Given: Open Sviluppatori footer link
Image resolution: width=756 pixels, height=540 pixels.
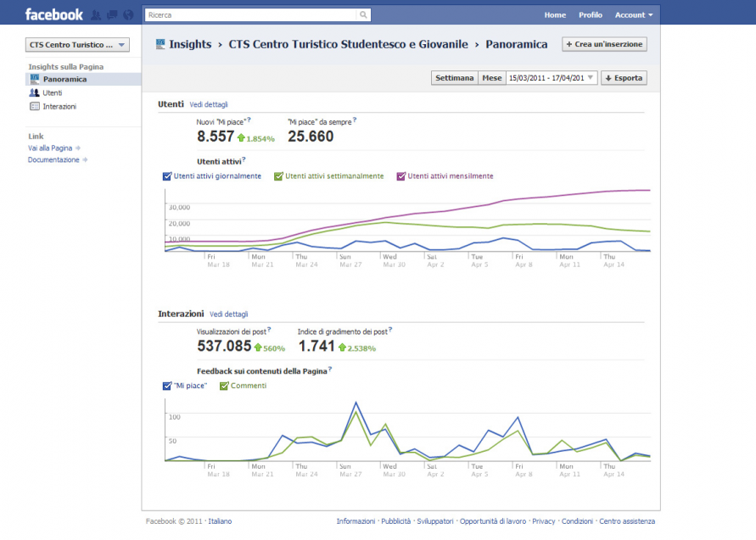Looking at the screenshot, I should coord(435,521).
